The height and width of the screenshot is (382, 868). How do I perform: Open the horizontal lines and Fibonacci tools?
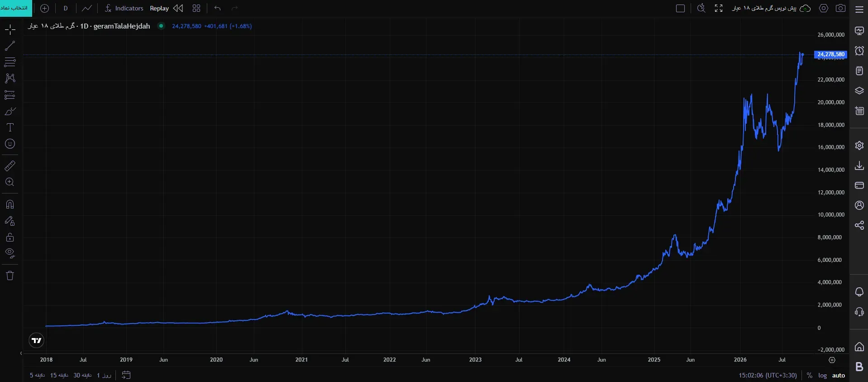[10, 62]
